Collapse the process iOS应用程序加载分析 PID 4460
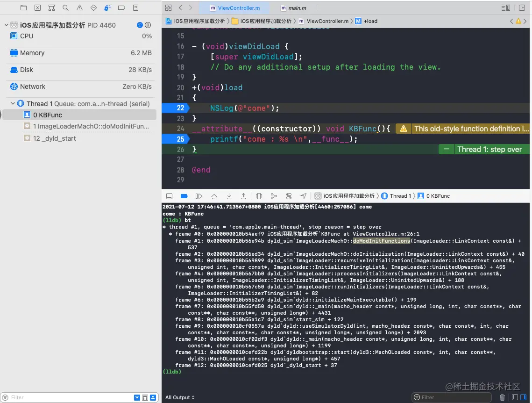Image resolution: width=532 pixels, height=403 pixels. (x=6, y=25)
